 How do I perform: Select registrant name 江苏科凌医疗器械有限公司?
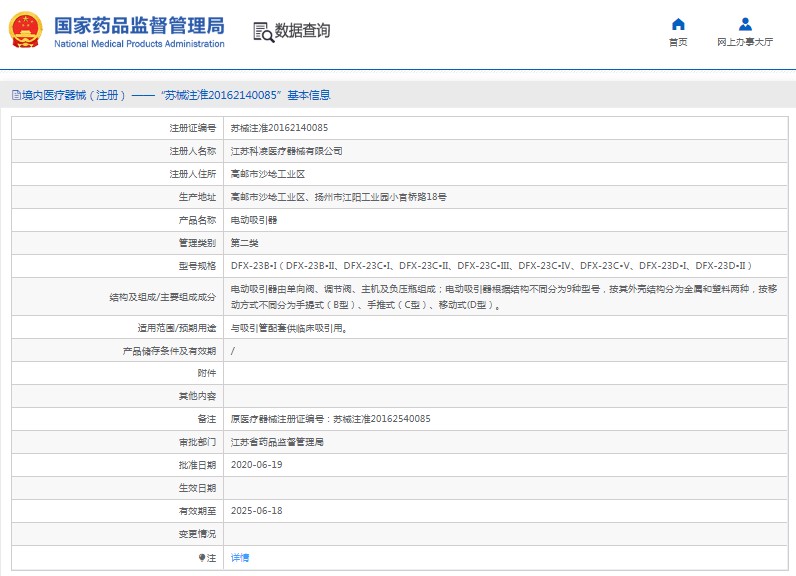point(286,151)
